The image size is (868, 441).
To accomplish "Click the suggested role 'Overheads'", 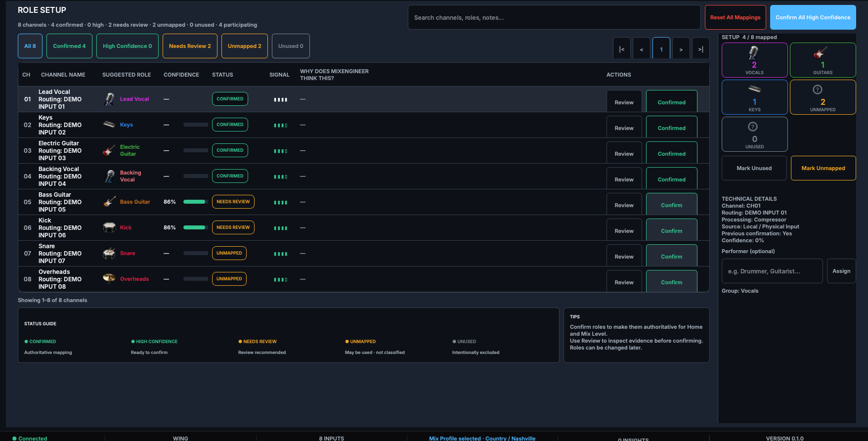I will coord(134,279).
